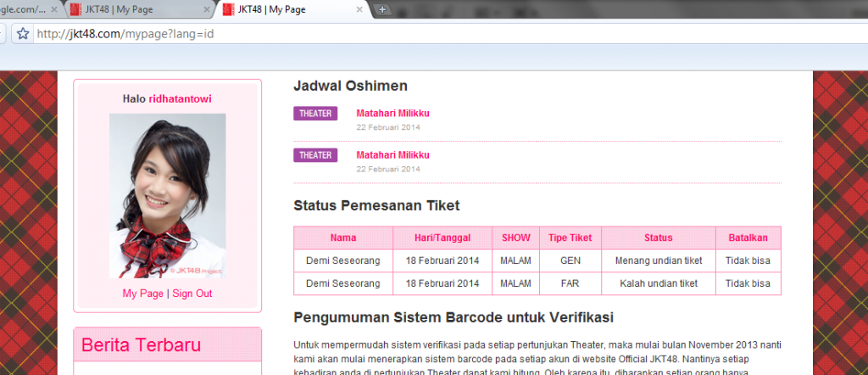Click the Hari/Tanggal column header
Image resolution: width=868 pixels, height=375 pixels.
(442, 238)
